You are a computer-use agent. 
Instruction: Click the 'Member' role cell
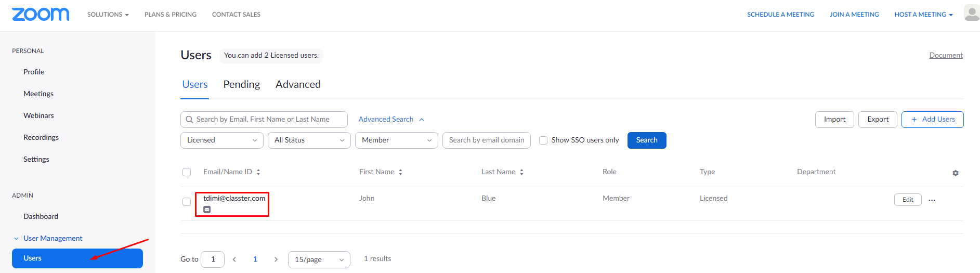[x=616, y=199]
